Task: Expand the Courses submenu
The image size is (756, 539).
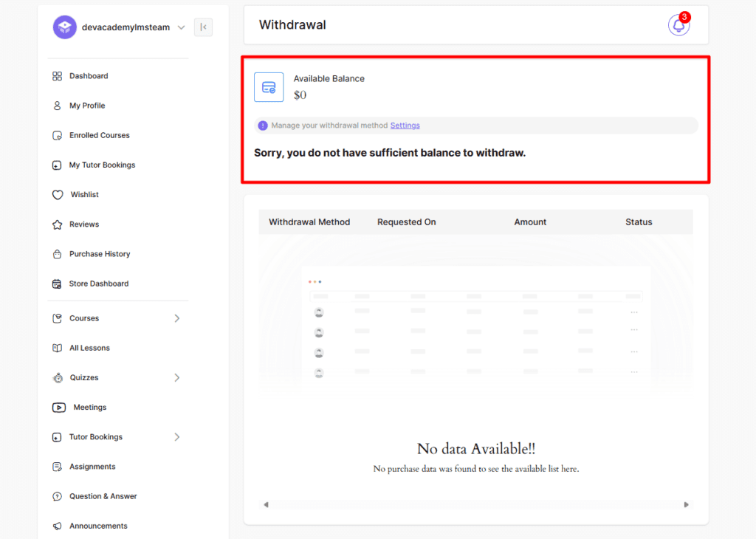Action: coord(176,318)
